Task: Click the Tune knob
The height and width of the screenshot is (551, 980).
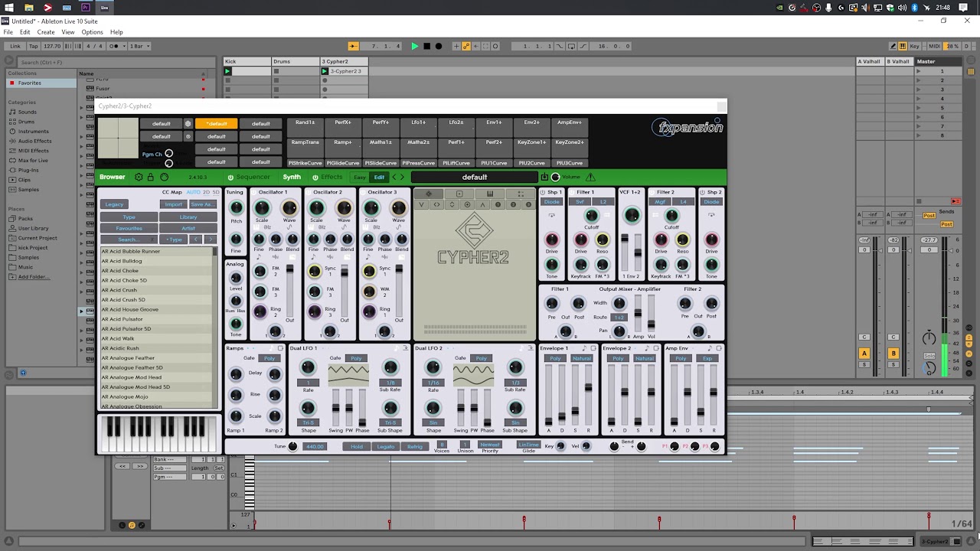Action: [292, 446]
